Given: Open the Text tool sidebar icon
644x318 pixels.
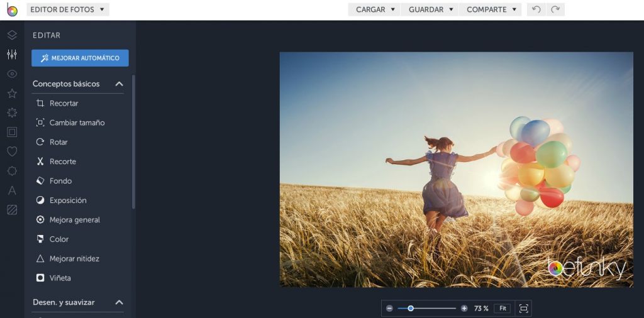Looking at the screenshot, I should coord(12,190).
